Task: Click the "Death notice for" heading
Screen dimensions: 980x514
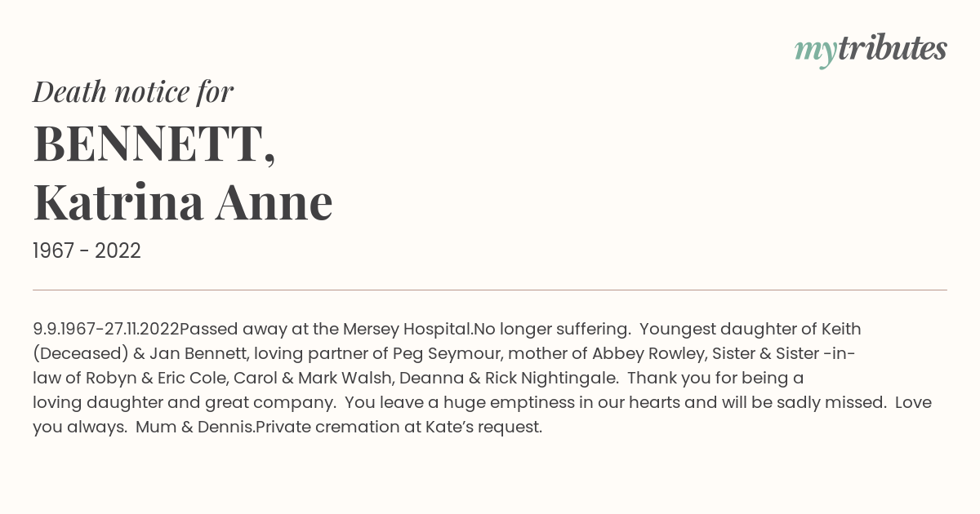Action: tap(133, 92)
